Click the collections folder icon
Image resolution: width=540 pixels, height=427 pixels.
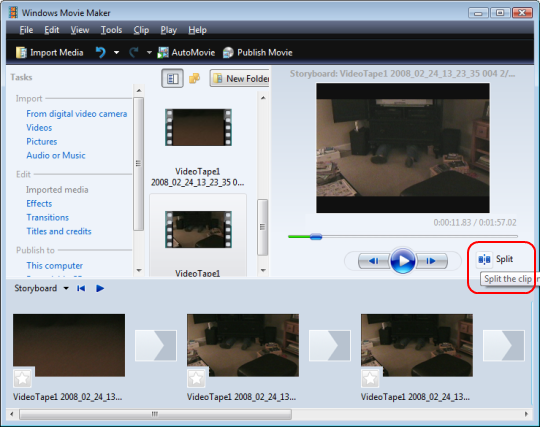point(194,79)
